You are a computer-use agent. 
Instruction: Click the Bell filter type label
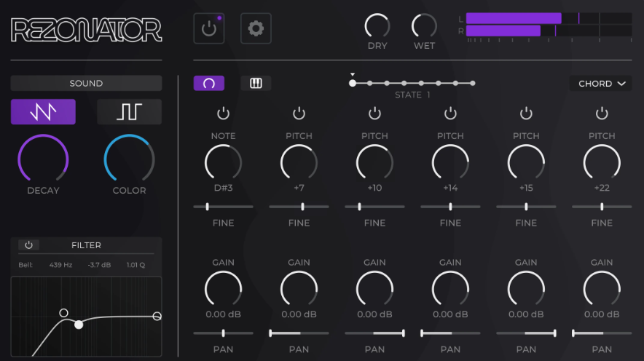point(25,265)
